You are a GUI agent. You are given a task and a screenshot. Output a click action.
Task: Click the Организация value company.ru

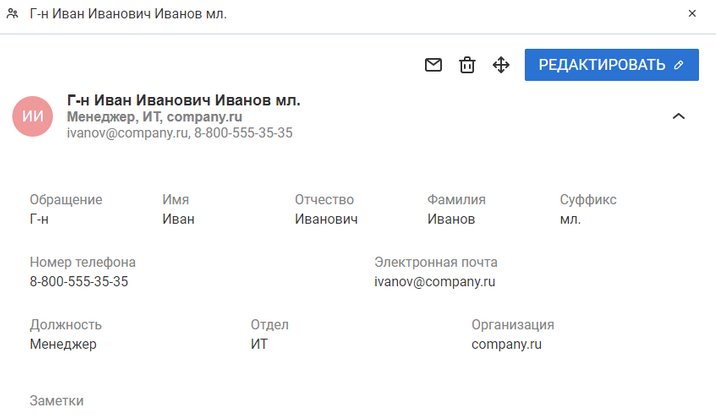[506, 344]
